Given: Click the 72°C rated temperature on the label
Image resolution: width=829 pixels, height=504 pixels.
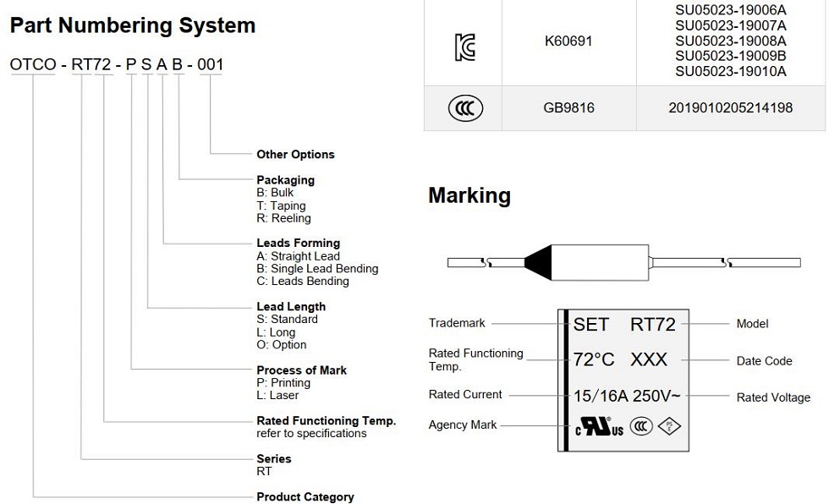Looking at the screenshot, I should 594,360.
